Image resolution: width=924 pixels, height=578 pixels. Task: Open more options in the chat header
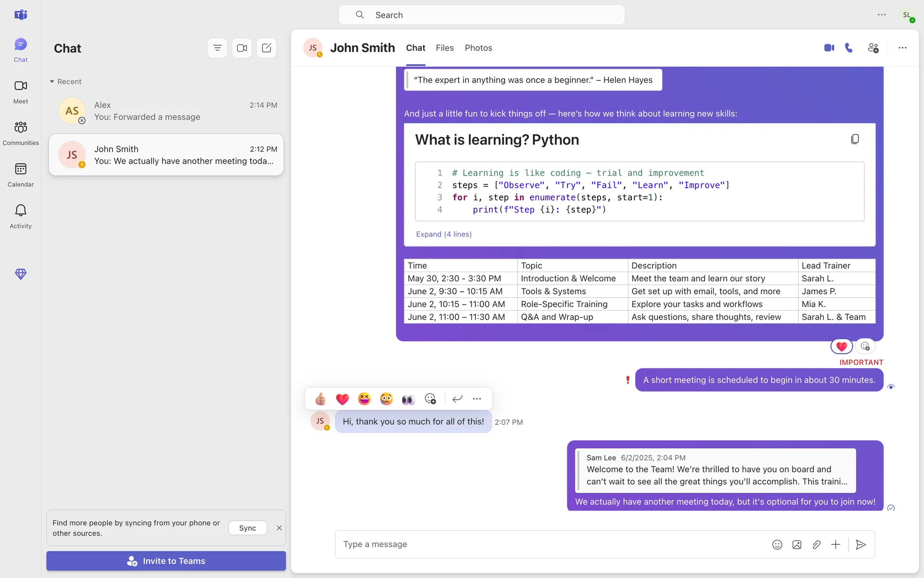[902, 48]
